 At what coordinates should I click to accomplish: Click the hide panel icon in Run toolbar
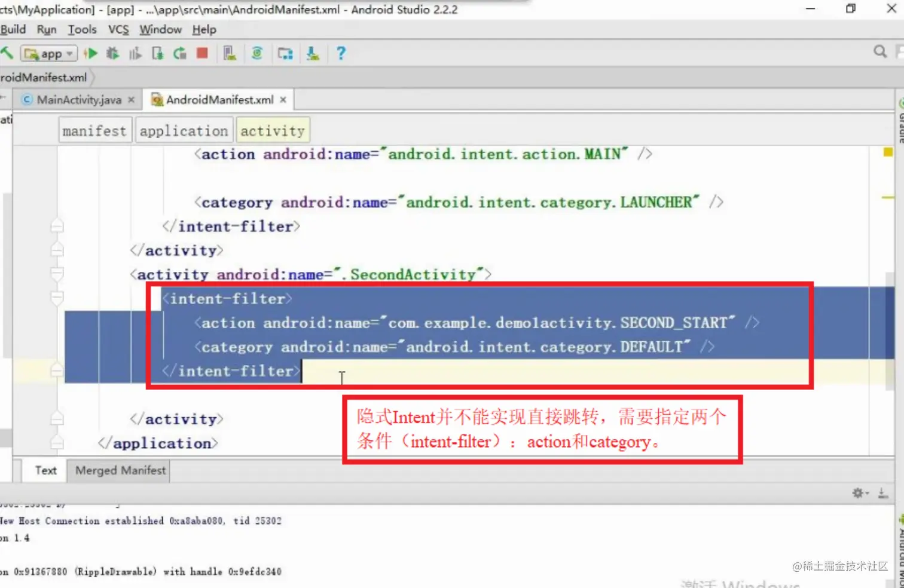tap(883, 493)
